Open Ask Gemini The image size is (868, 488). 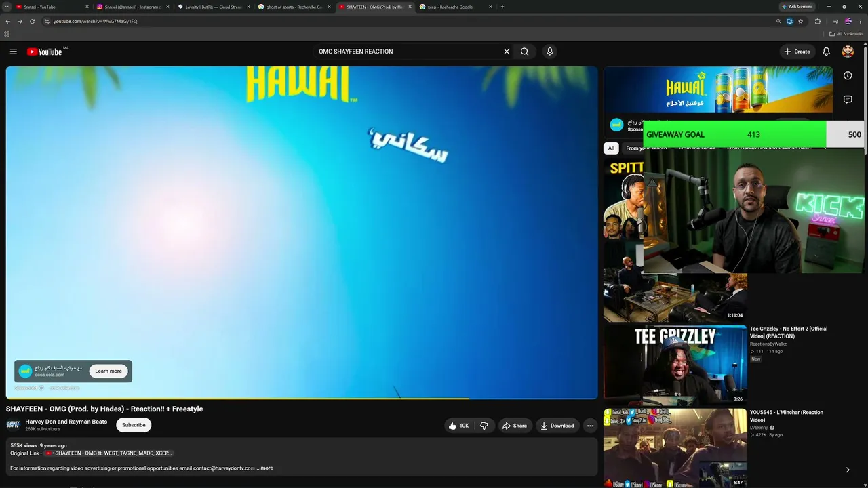(x=797, y=7)
